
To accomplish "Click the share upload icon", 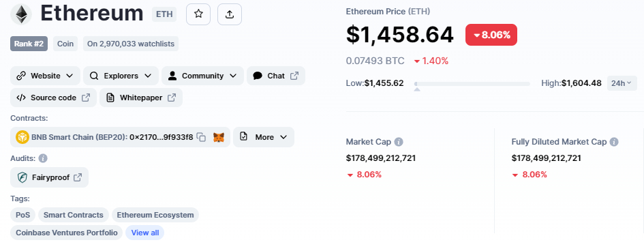I will click(230, 14).
